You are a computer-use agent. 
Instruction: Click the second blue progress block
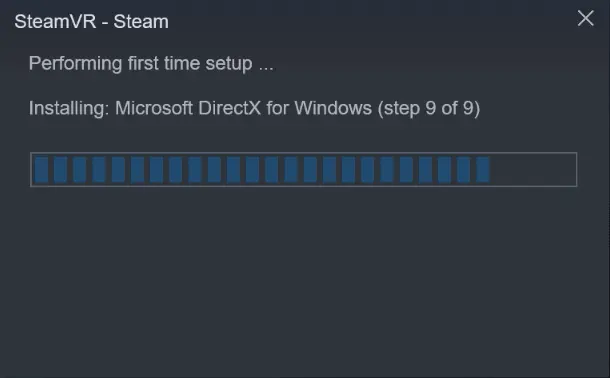pyautogui.click(x=60, y=170)
